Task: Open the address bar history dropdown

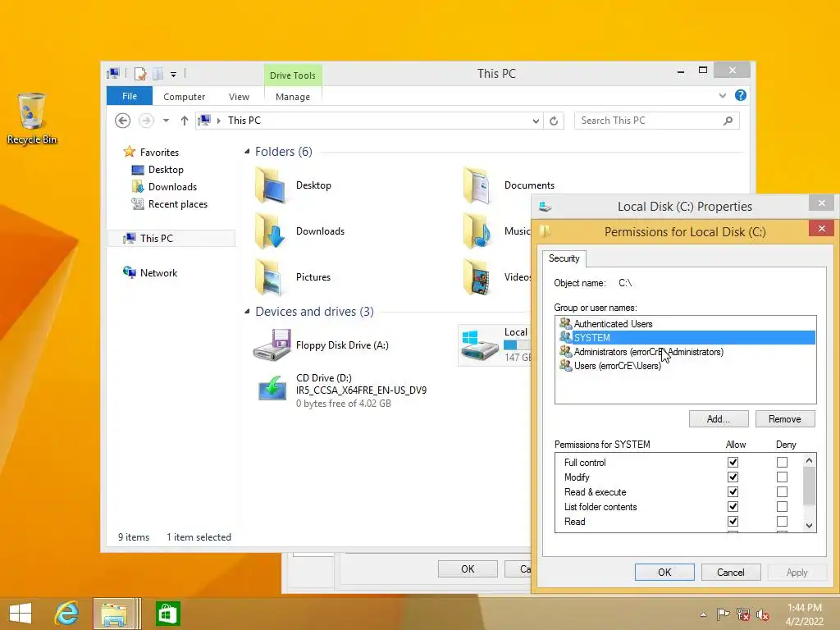Action: coord(536,121)
